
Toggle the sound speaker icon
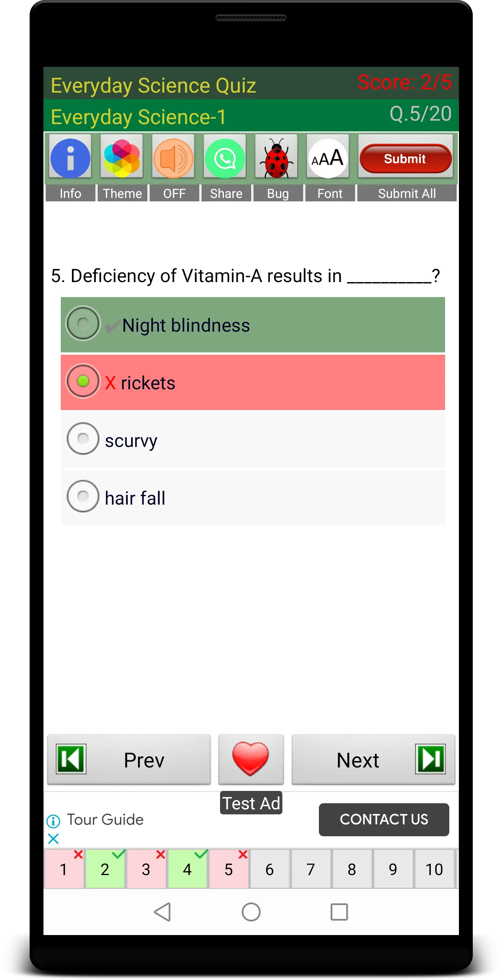pos(173,158)
